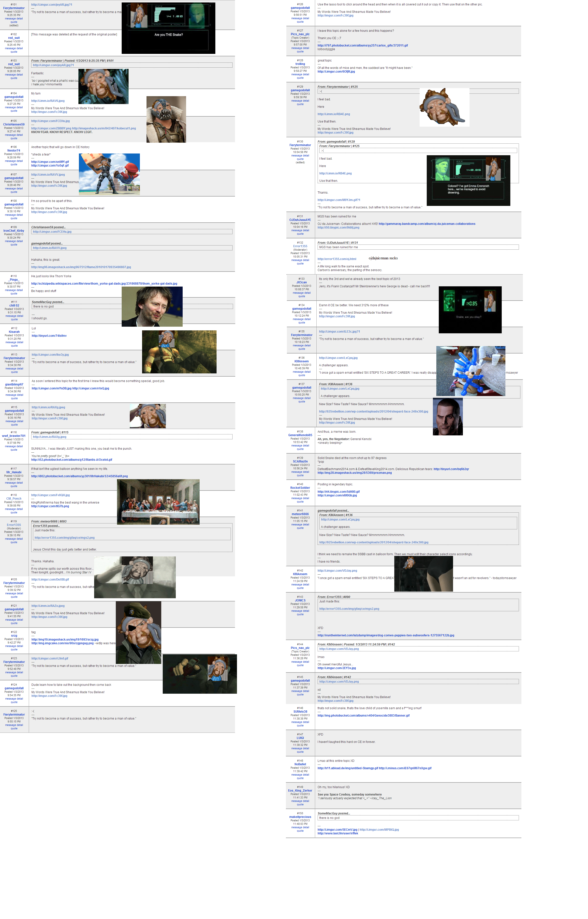Open the rrlxQ.jpg link in post #114
Screen dimensions: 588x919
pos(91,388)
